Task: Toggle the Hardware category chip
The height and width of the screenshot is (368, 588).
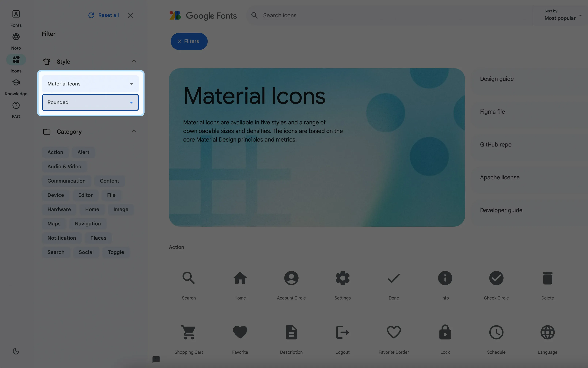Action: pyautogui.click(x=59, y=209)
